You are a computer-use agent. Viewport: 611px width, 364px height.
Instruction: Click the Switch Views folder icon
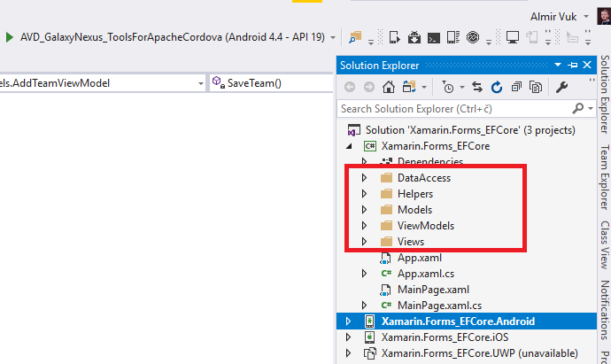point(409,87)
